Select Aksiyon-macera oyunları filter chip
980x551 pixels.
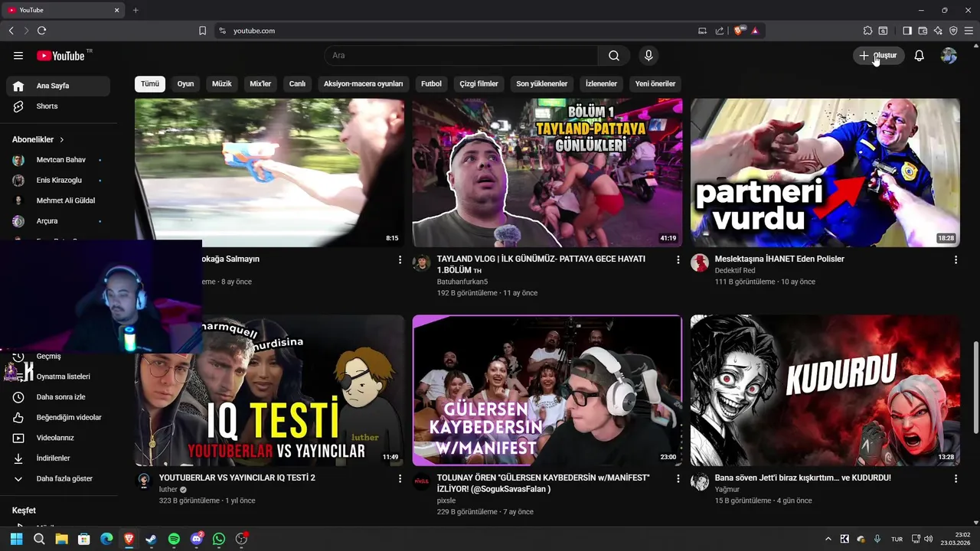pyautogui.click(x=363, y=83)
